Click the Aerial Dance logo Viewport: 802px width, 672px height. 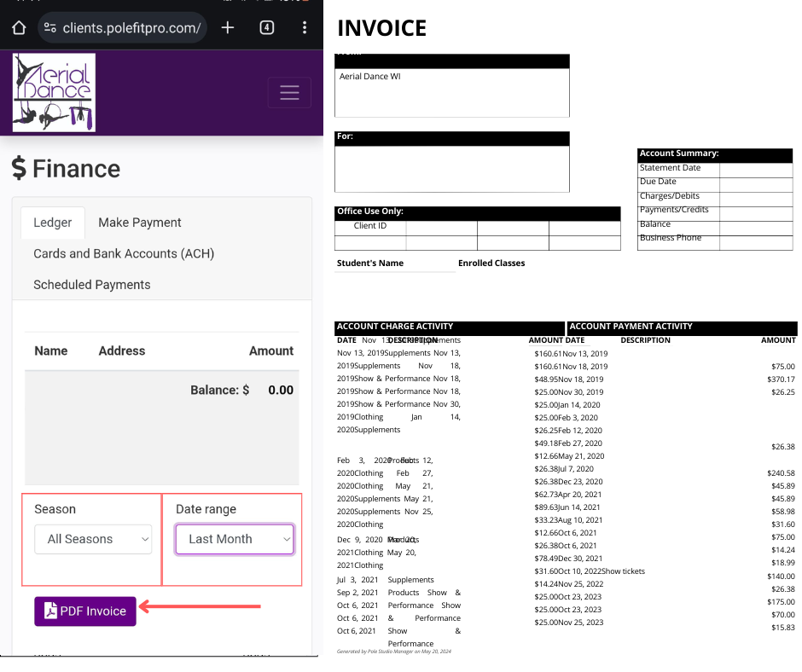(x=54, y=92)
